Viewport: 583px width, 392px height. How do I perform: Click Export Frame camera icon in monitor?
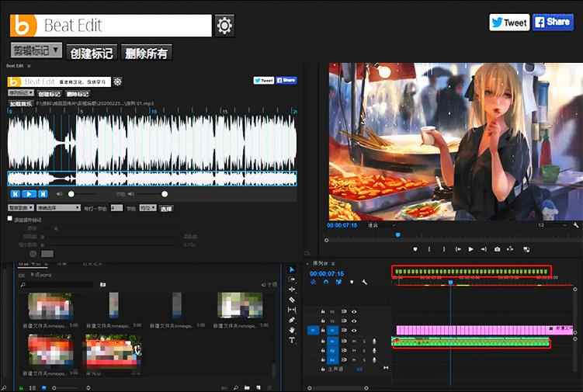[x=497, y=249]
